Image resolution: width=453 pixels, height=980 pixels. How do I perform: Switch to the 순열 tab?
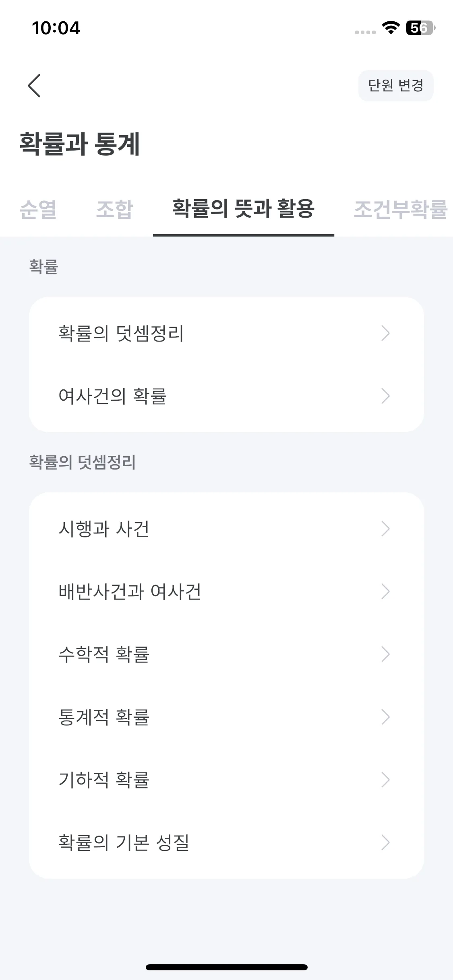click(x=38, y=209)
